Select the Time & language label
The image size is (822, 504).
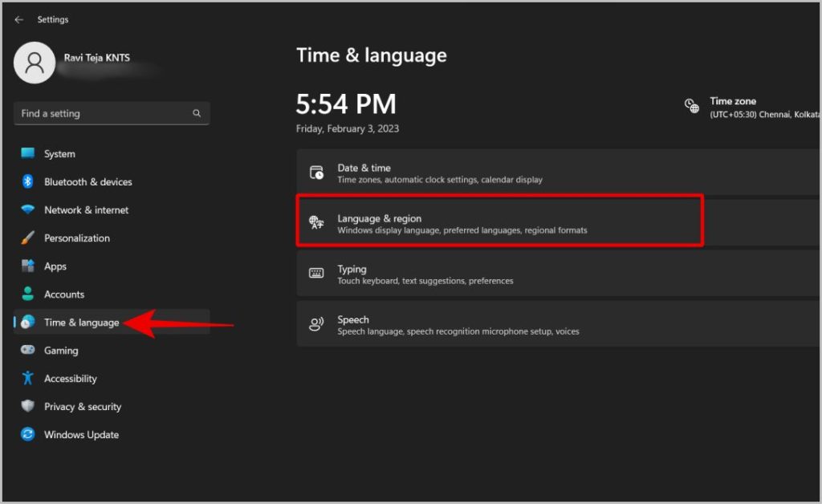point(81,322)
